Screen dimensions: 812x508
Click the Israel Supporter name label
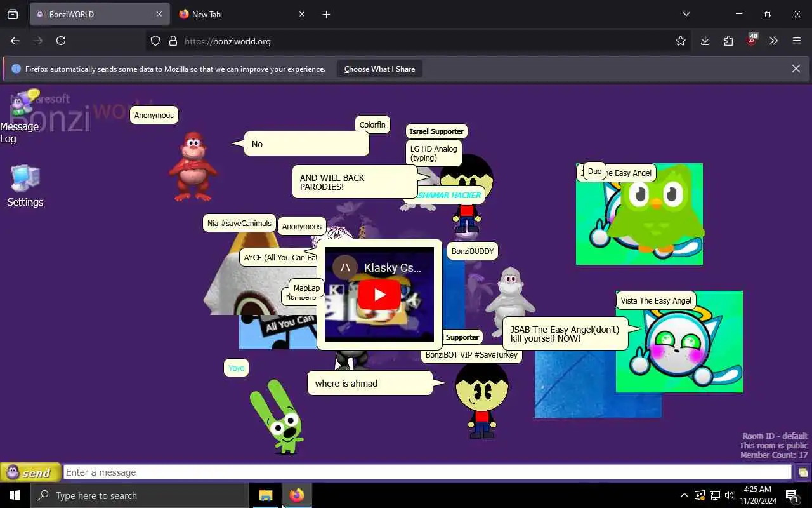click(x=436, y=131)
